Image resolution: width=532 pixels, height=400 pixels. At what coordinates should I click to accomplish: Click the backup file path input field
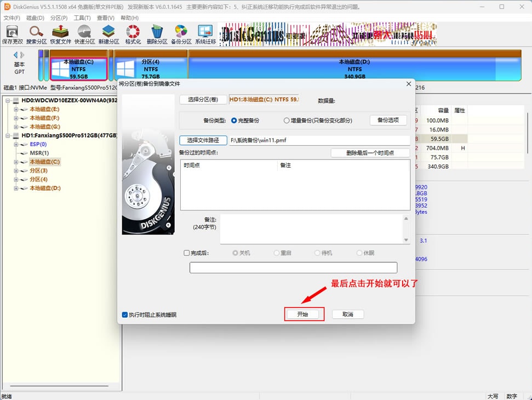(319, 140)
